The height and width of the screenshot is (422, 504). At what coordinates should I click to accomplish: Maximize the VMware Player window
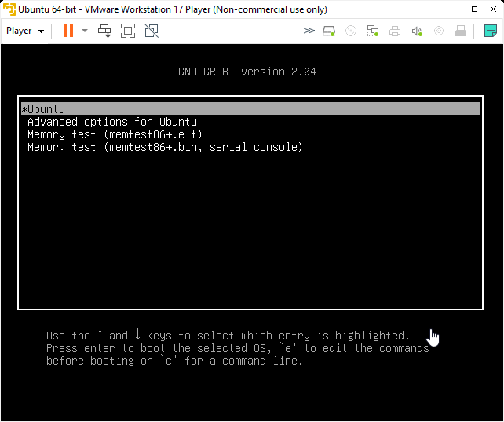click(474, 9)
